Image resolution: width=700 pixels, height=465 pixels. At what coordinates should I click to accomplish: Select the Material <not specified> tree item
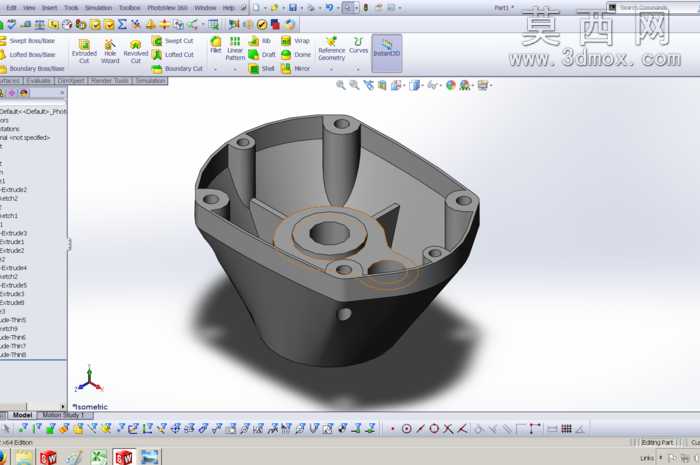pos(25,137)
